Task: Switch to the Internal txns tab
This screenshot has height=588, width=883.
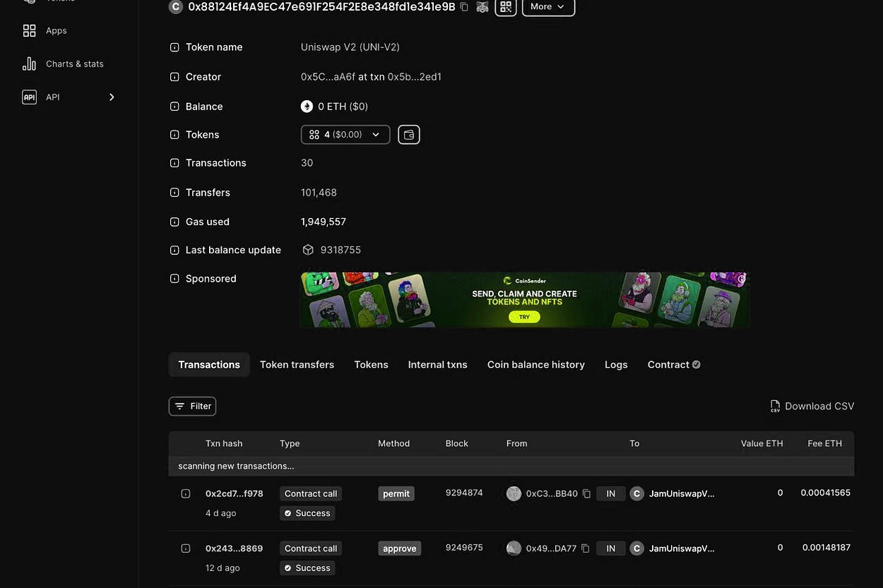Action: 438,364
